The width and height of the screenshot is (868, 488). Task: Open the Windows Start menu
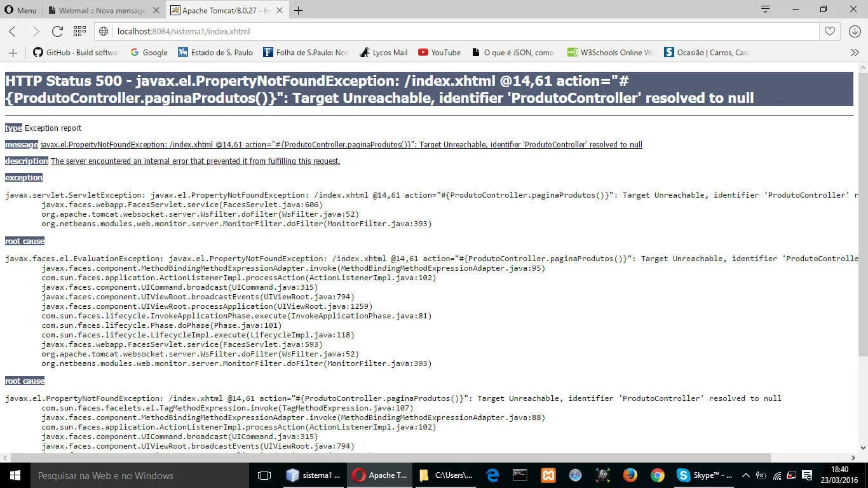tap(15, 475)
